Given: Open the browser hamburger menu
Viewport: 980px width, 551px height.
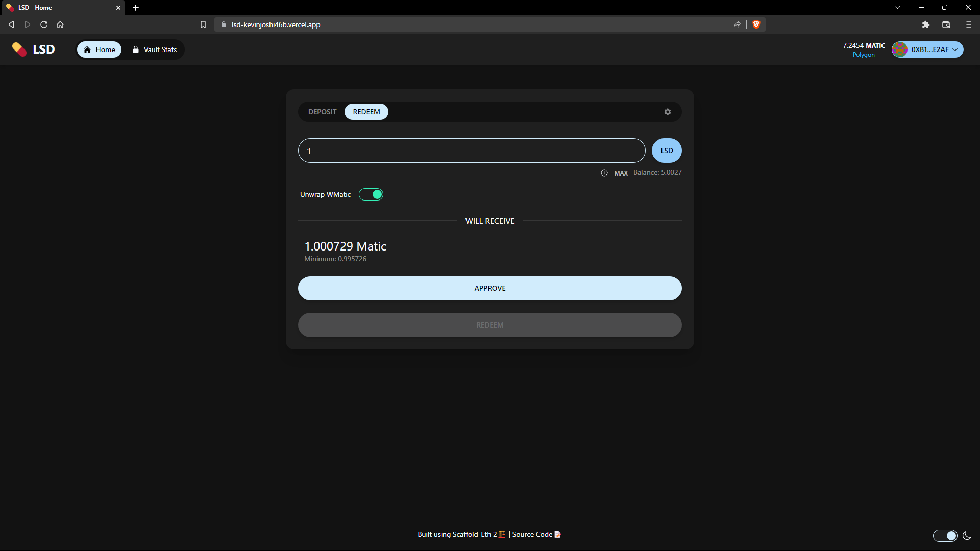Looking at the screenshot, I should [x=969, y=24].
